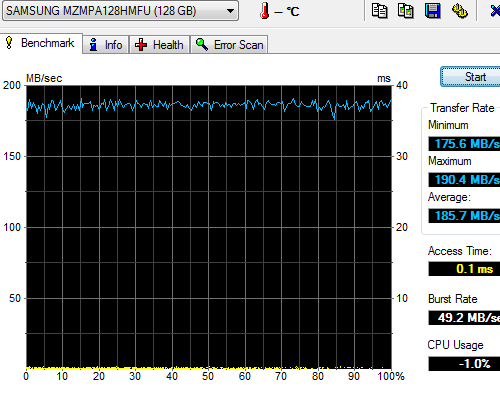Open the Info tab

pyautogui.click(x=106, y=45)
